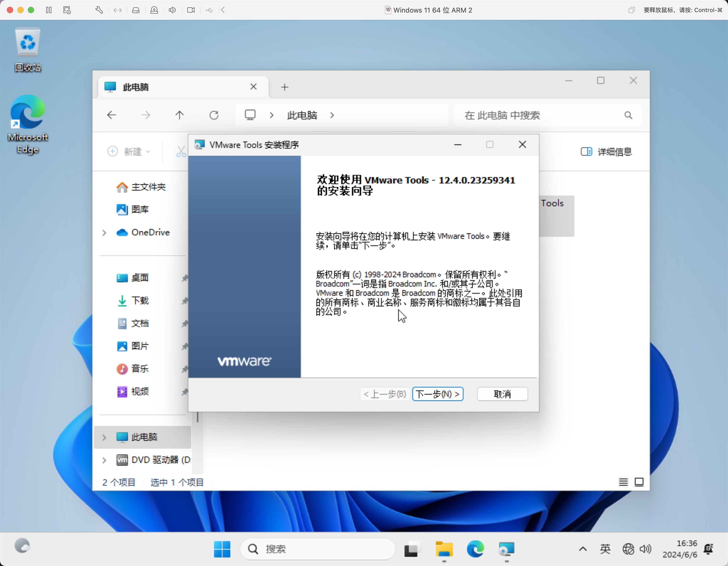
Task: Select DVD 驱动器 in the sidebar
Action: click(x=153, y=460)
